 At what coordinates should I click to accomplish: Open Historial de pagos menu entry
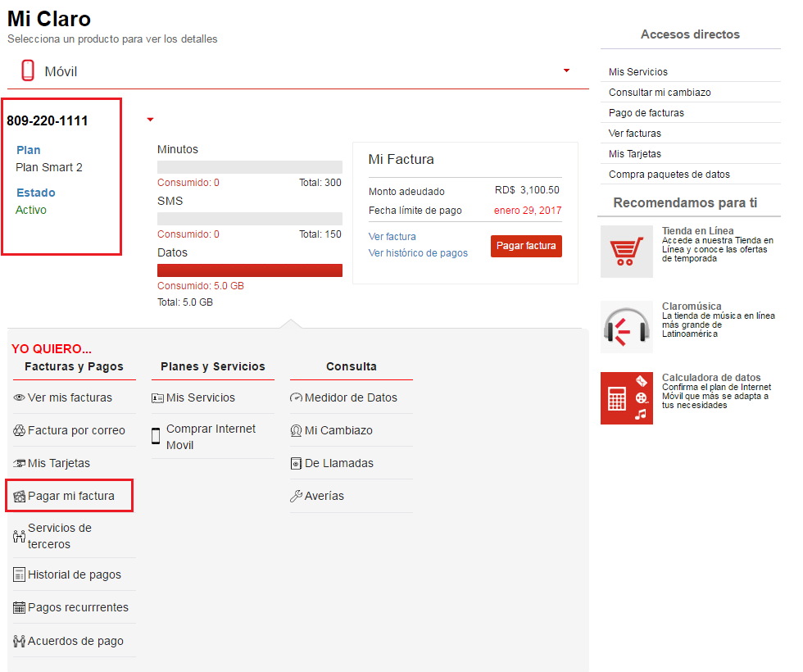click(x=75, y=574)
